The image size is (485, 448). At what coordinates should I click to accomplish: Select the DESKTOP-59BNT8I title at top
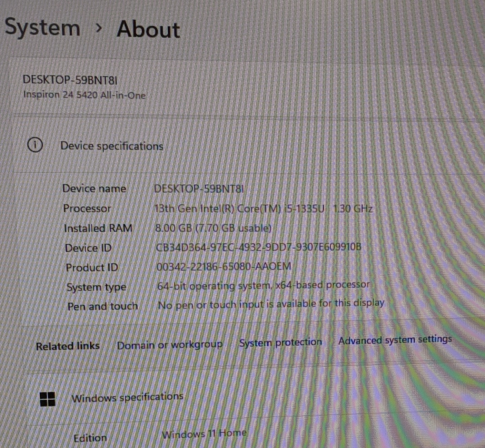70,80
